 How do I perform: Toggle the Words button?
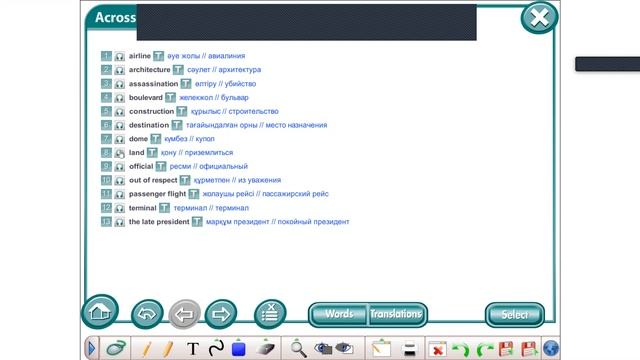coord(338,314)
